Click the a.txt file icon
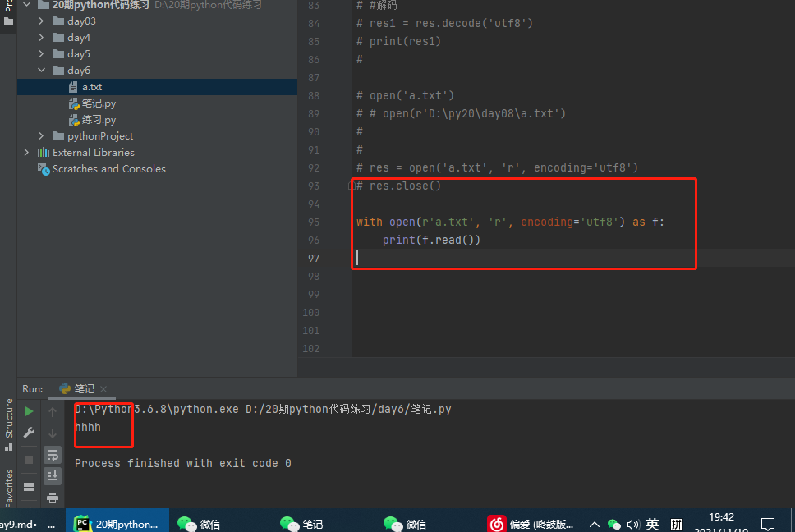The width and height of the screenshot is (795, 532). pos(73,87)
